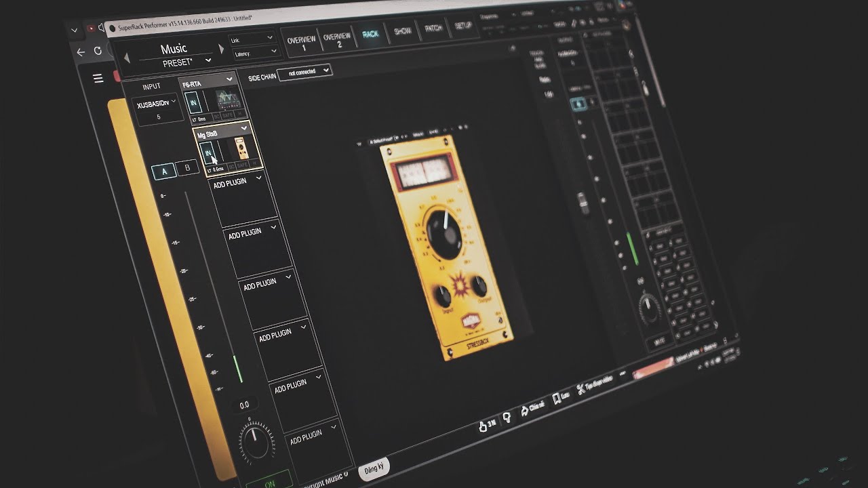The height and width of the screenshot is (488, 868).
Task: Click the tab audio speaker icon in browser
Action: [102, 27]
